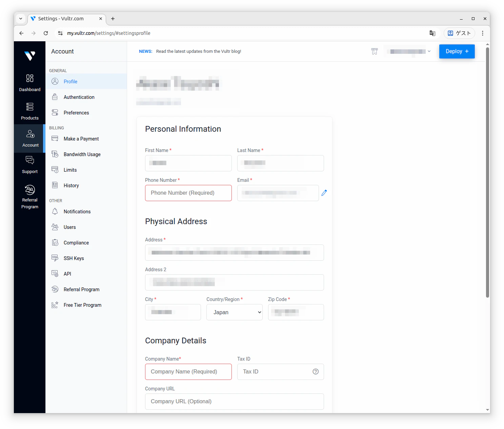504x429 pixels.
Task: Reload the page with refresh icon
Action: 46,33
